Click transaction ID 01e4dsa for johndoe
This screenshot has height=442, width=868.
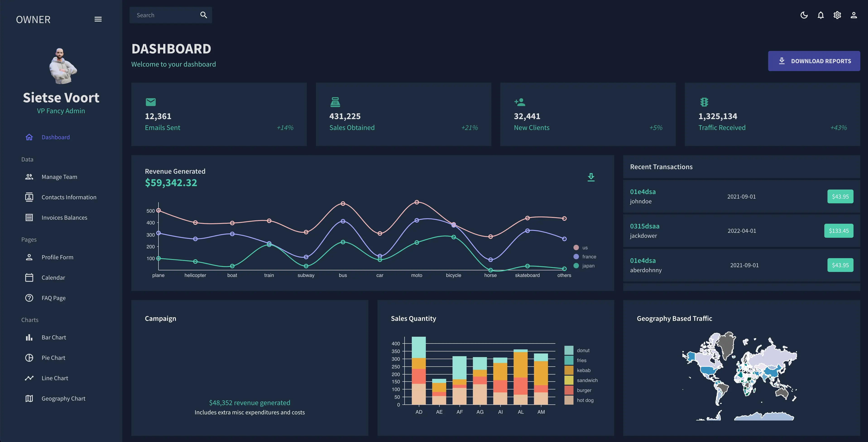(x=643, y=192)
